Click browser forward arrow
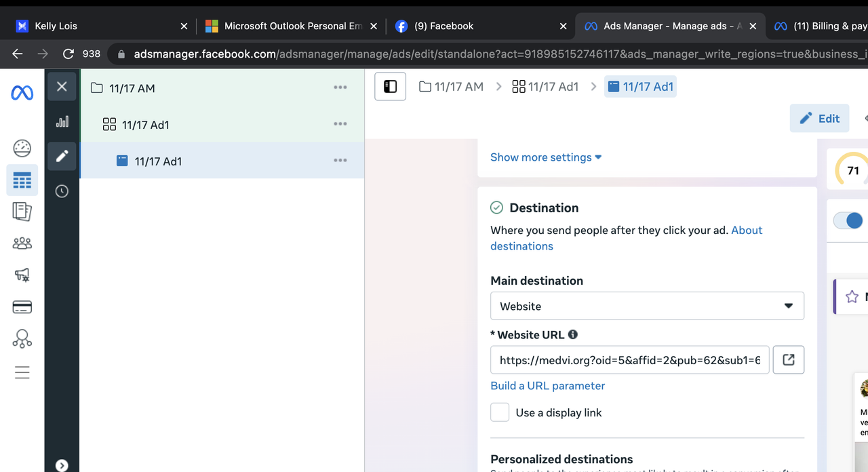The image size is (868, 472). (x=43, y=54)
